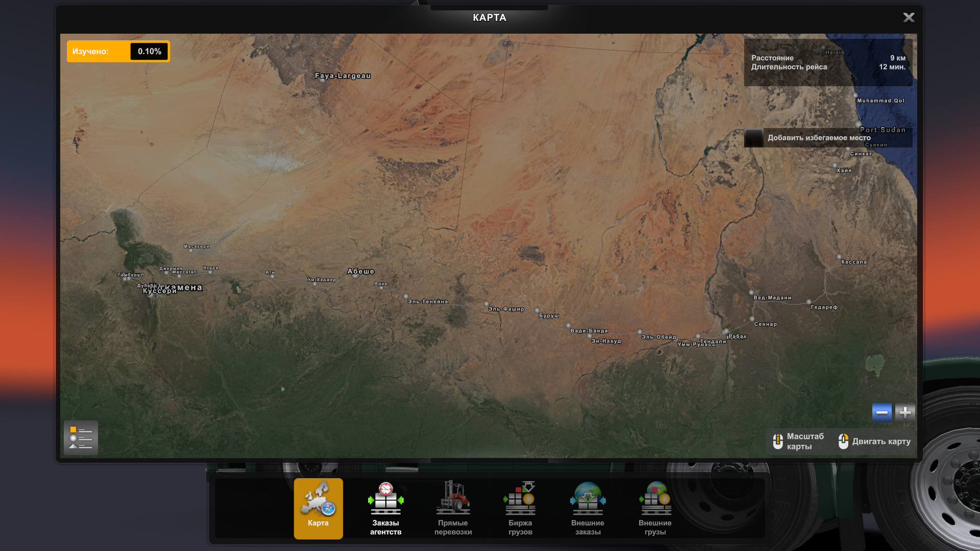
Task: Click Гедареф city on map
Action: (x=824, y=307)
